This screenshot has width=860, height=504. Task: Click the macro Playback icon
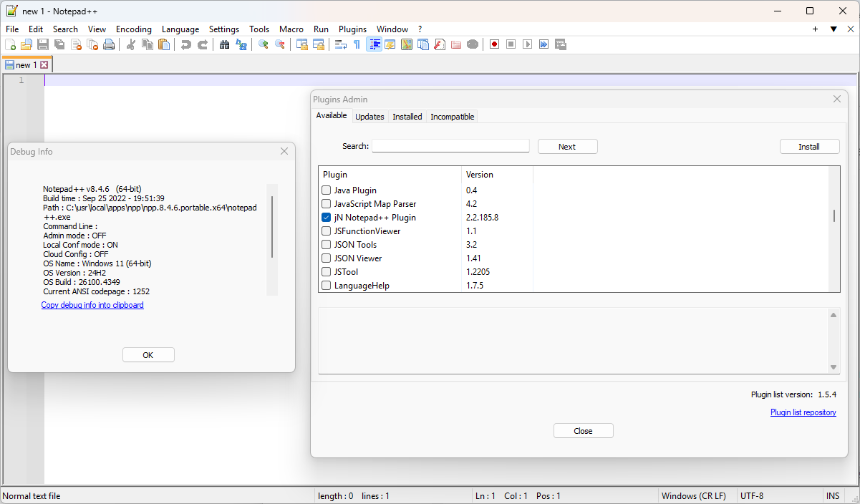pos(528,44)
